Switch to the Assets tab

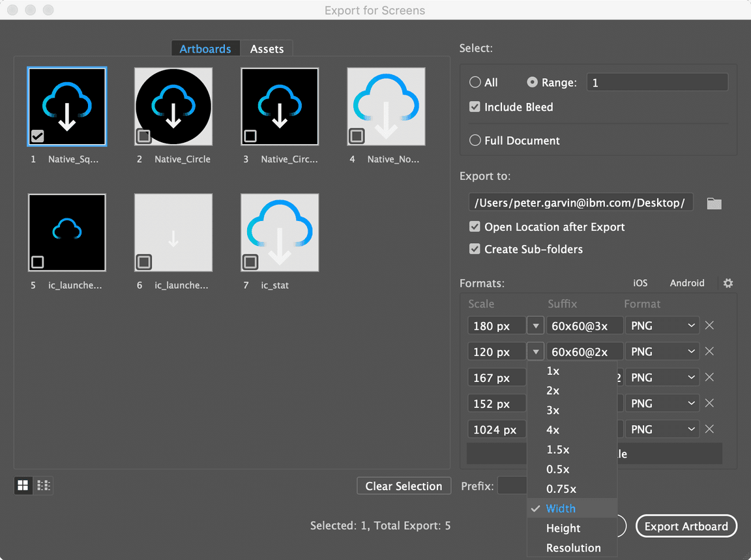(x=267, y=48)
